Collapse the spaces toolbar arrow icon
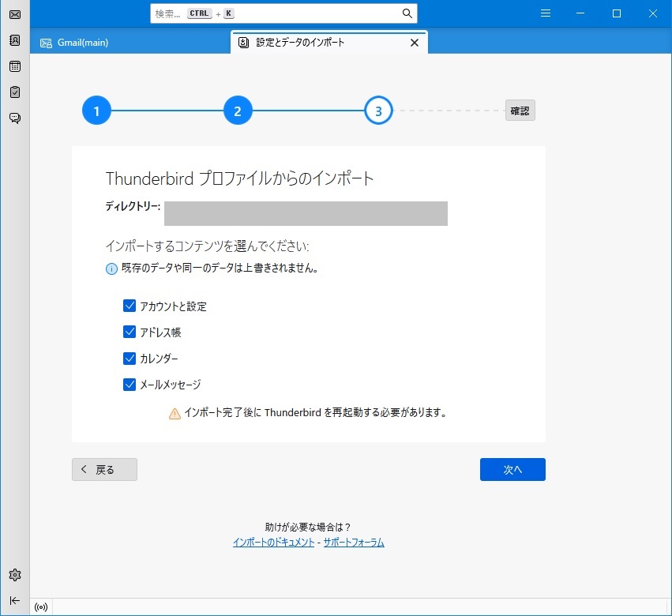672x616 pixels. coord(14,600)
